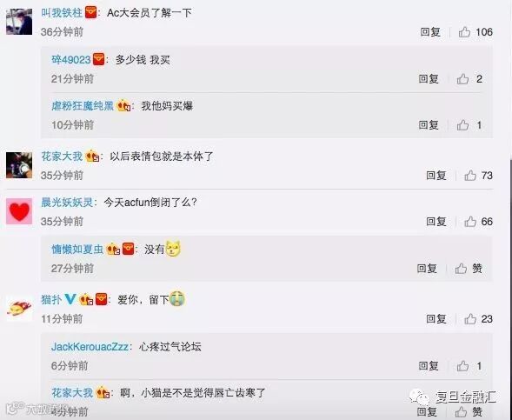512x420 pixels.
Task: Click the red envelope badge beside 叫我铁柱
Action: click(90, 13)
